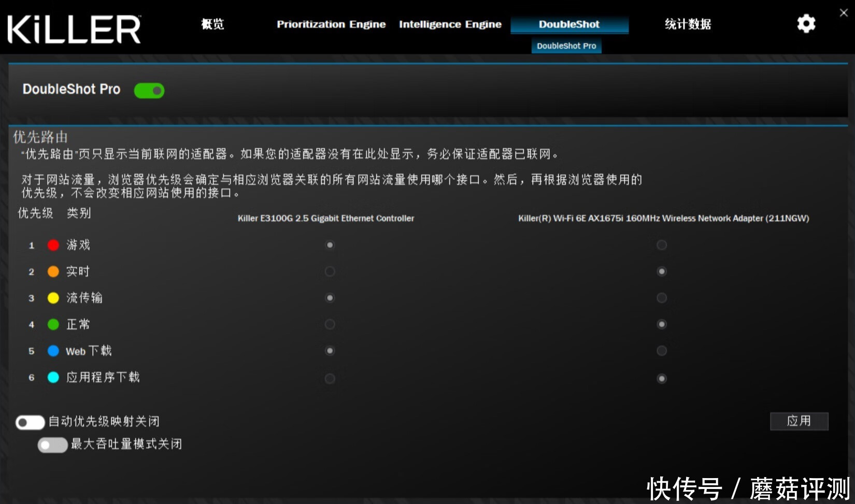Viewport: 855px width, 504px height.
Task: Select the DoubleShot tab
Action: point(569,24)
